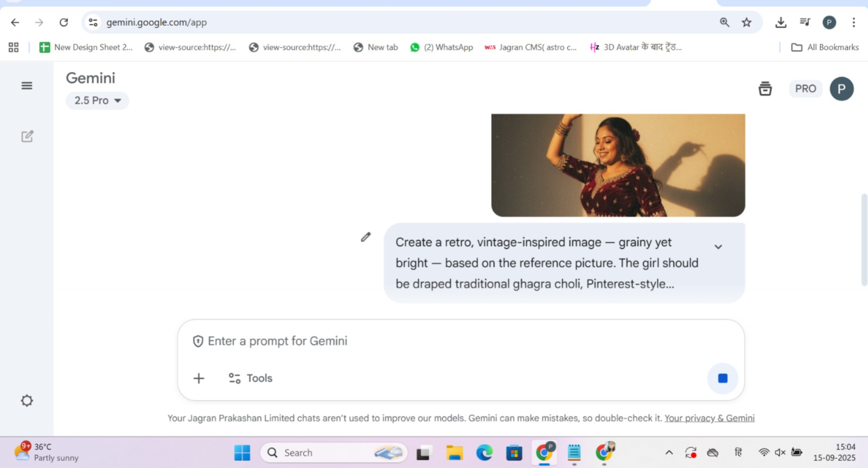Click the address bar URL gemini.google.com/app

[156, 22]
